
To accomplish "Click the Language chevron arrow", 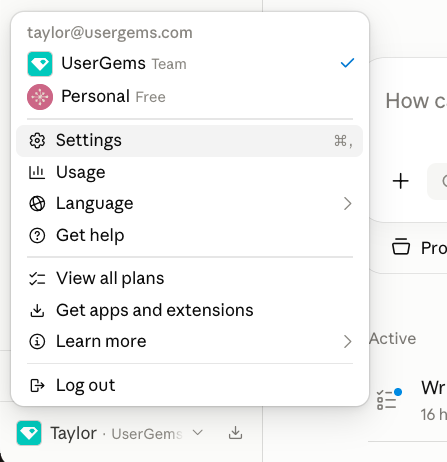I will (x=347, y=204).
